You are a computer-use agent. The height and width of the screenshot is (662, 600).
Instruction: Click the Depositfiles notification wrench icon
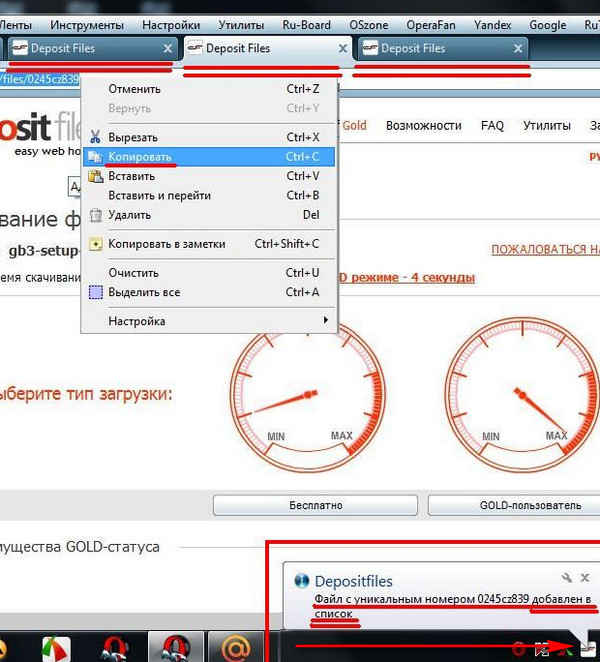565,578
